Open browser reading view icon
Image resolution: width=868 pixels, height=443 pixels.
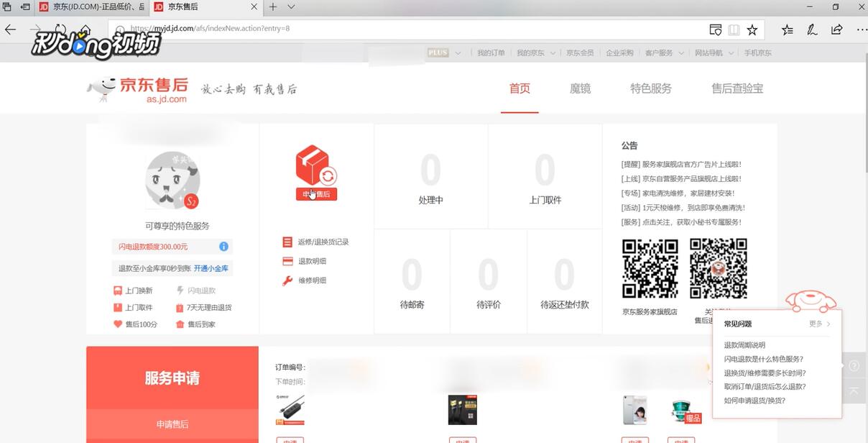coord(734,29)
